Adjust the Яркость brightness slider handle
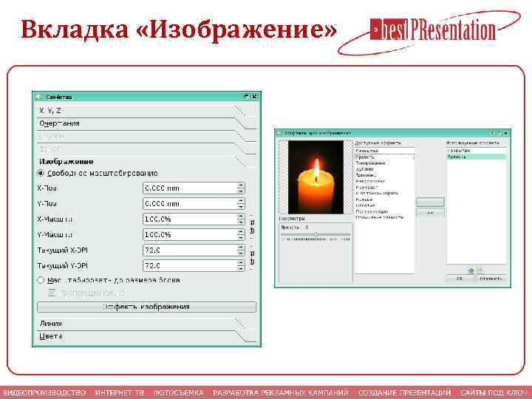 point(316,234)
